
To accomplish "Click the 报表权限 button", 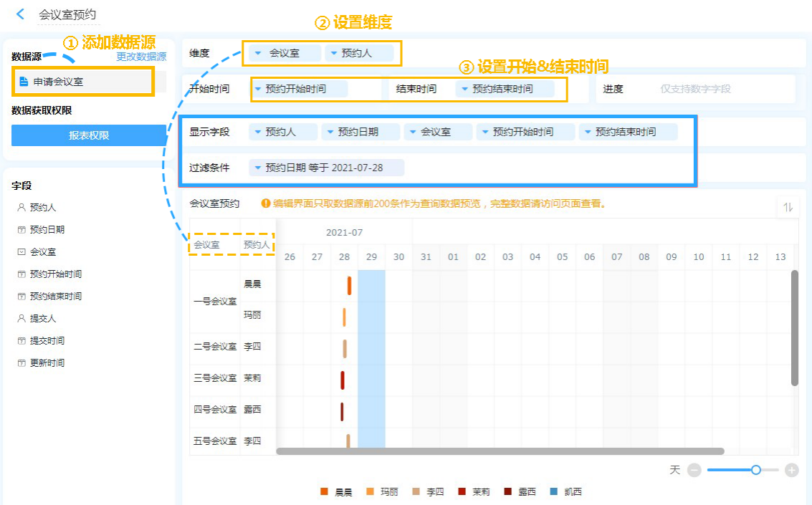I will [89, 135].
